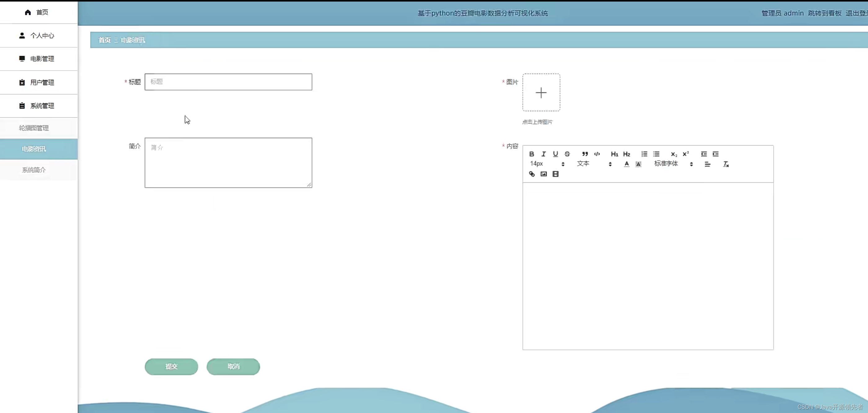Insert a blockquote in editor

(x=585, y=154)
